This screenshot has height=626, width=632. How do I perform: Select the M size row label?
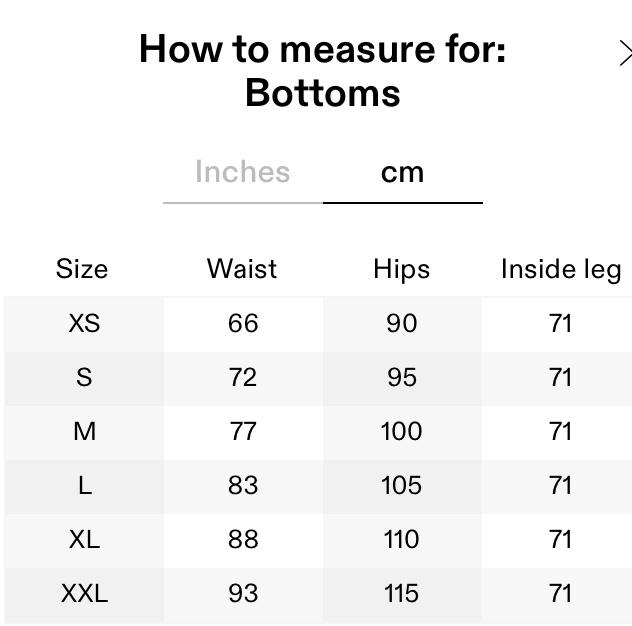84,431
